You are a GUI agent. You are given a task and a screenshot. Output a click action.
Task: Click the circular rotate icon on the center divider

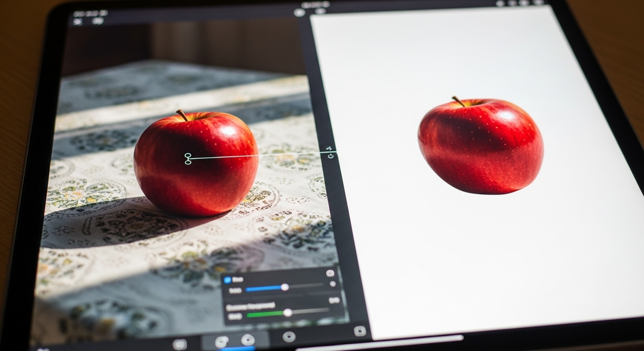pyautogui.click(x=331, y=156)
